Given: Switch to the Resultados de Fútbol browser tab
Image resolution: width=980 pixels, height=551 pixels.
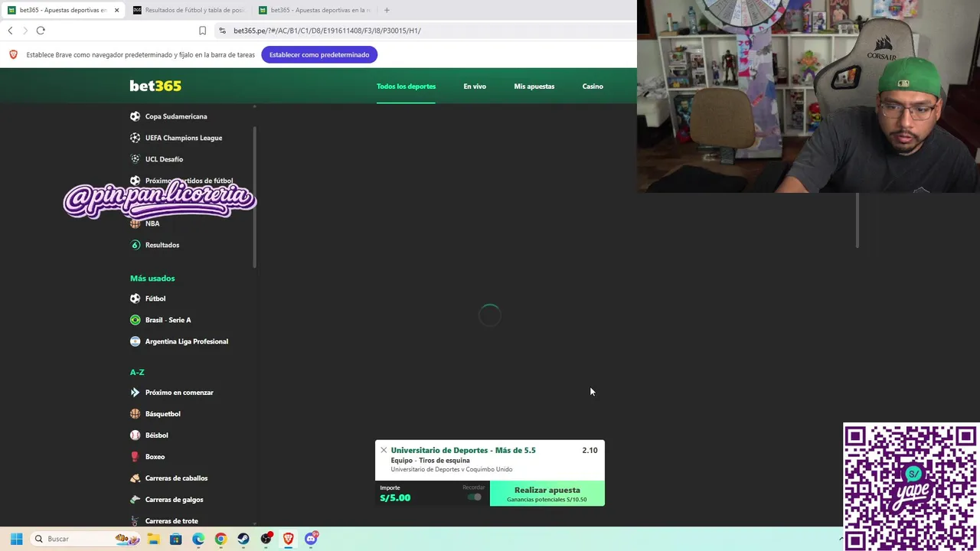Looking at the screenshot, I should coord(188,10).
